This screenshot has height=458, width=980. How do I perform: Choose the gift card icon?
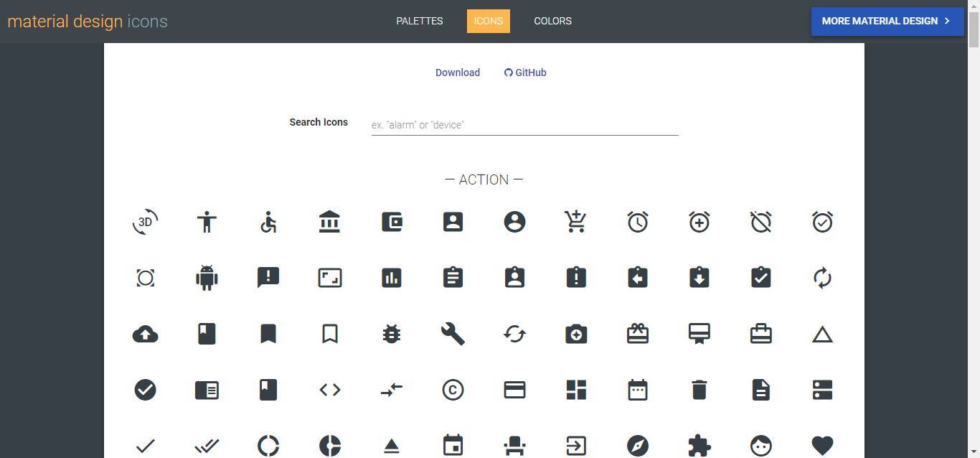tap(638, 334)
